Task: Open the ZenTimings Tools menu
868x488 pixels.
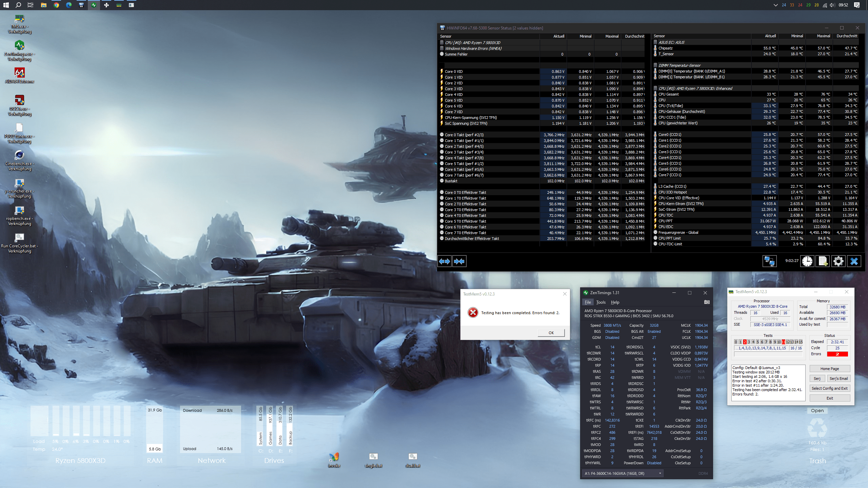Action: [601, 302]
